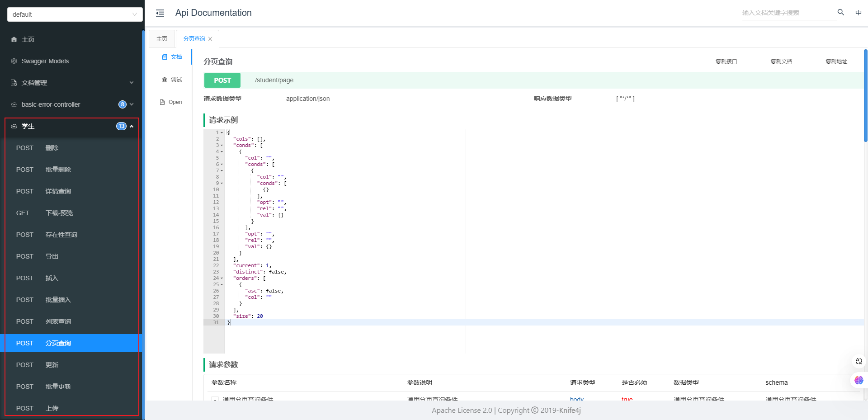Switch language with the 中 icon

(x=859, y=13)
